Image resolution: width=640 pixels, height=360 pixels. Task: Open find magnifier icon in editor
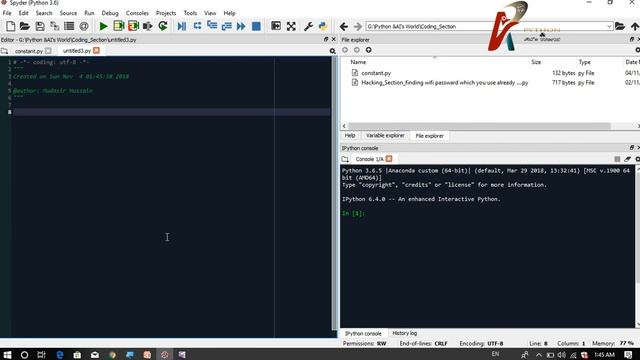click(333, 51)
